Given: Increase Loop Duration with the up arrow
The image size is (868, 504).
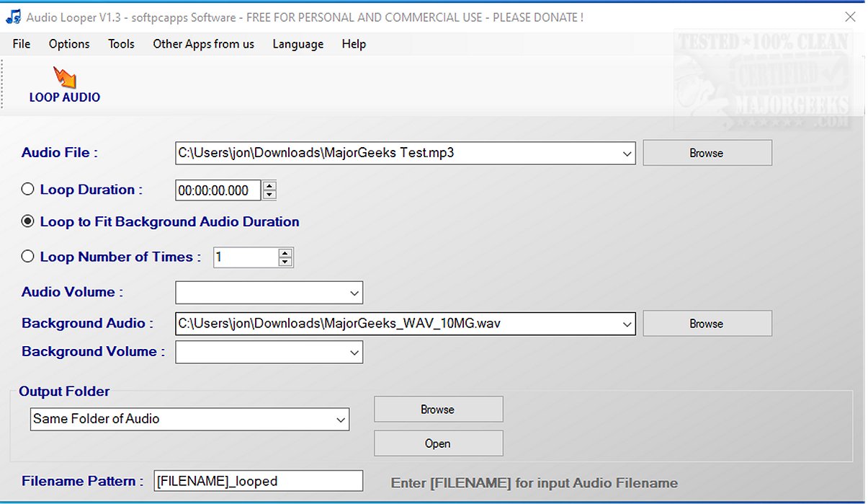Looking at the screenshot, I should coord(269,186).
